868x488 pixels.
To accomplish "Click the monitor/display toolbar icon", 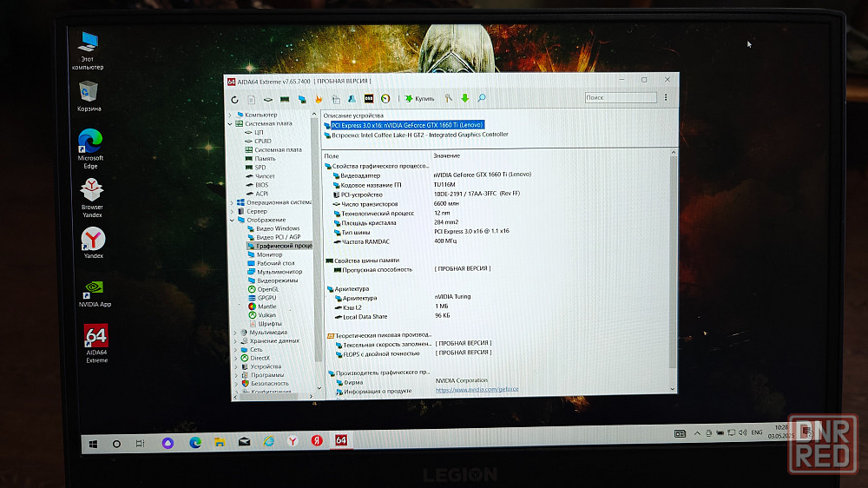I will 302,100.
